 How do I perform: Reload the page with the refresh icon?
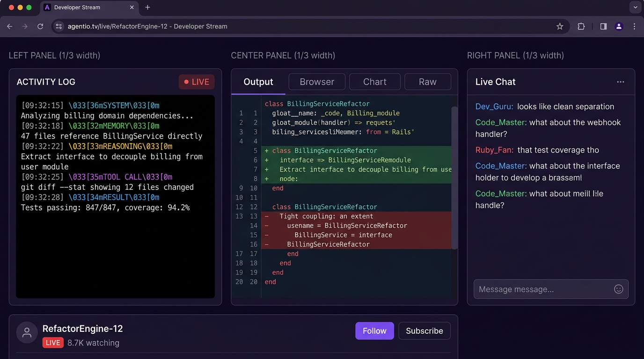pos(40,27)
